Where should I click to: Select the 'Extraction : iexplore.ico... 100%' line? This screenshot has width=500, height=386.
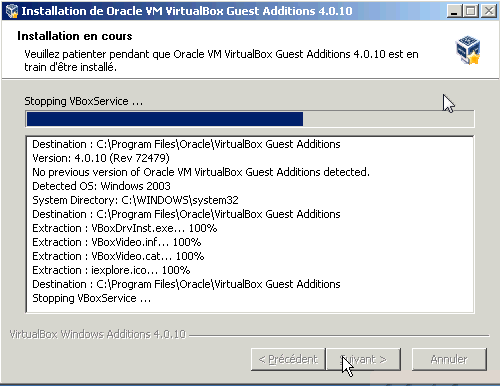click(x=111, y=270)
